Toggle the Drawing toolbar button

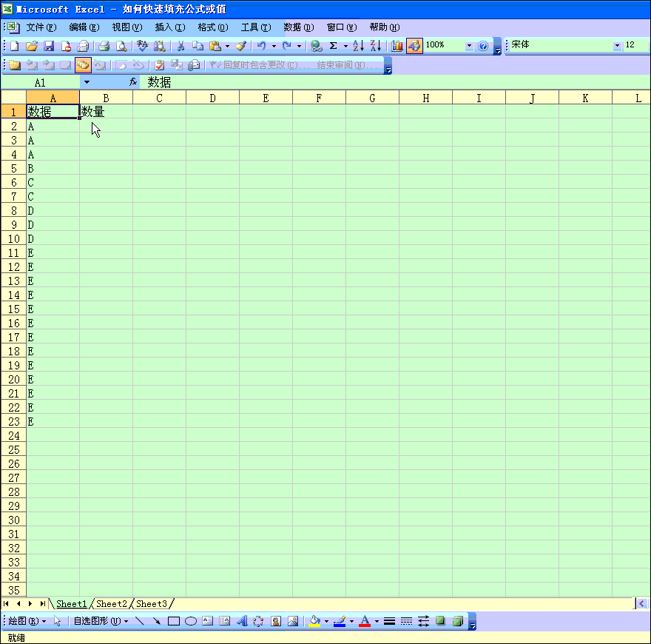[414, 46]
